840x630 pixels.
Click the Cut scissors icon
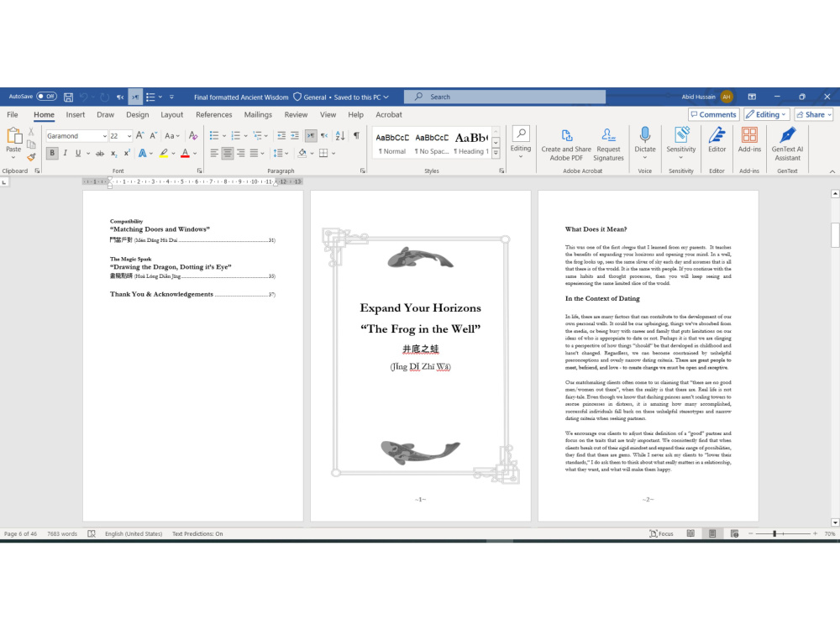[x=31, y=132]
